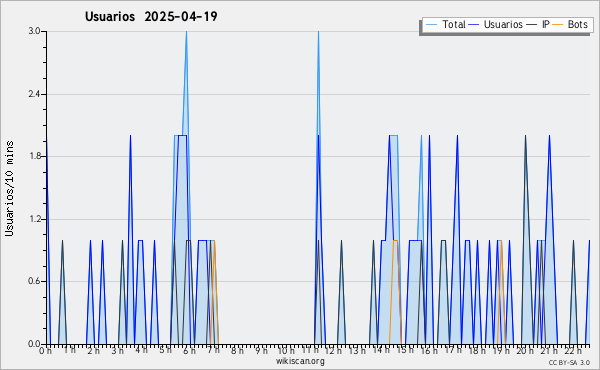Click the wikiscan.org text below the chart
This screenshot has height=370, width=600.
point(300,361)
